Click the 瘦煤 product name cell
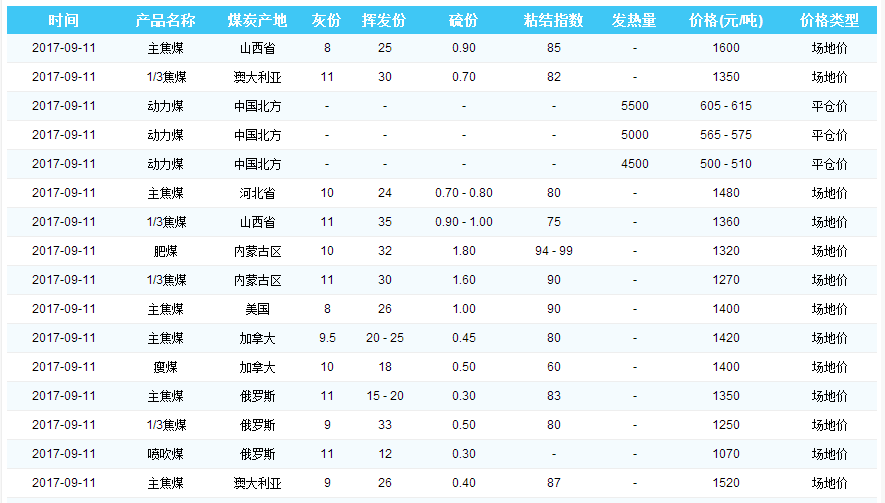The height and width of the screenshot is (503, 885). pyautogui.click(x=165, y=367)
